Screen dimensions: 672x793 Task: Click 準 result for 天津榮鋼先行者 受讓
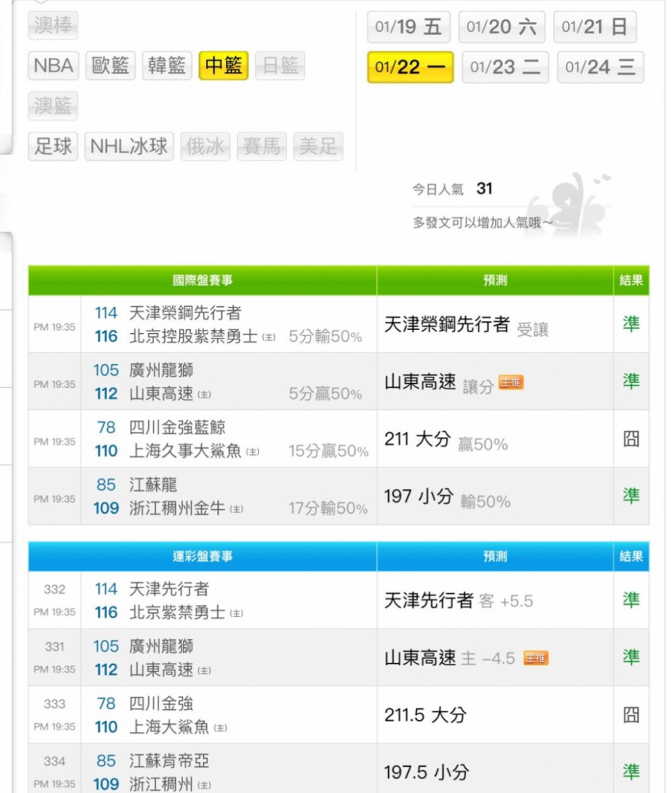click(631, 324)
